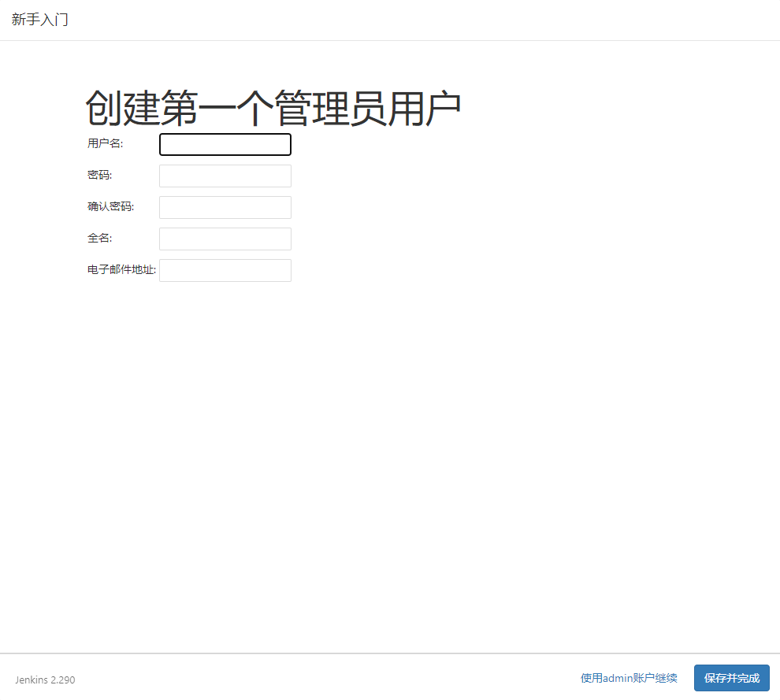The image size is (780, 700).
Task: Click the 电子邮件地址: label
Action: [121, 269]
